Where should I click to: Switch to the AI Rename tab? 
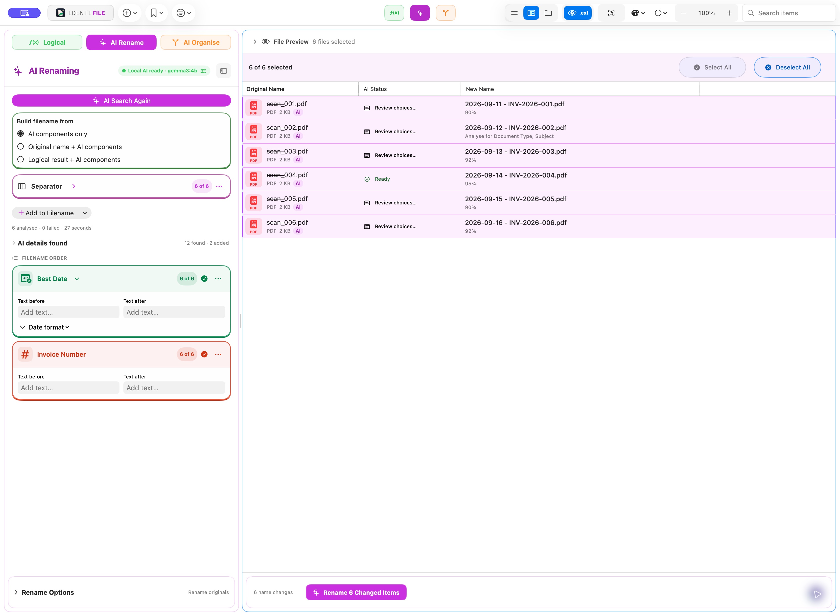[x=121, y=42]
